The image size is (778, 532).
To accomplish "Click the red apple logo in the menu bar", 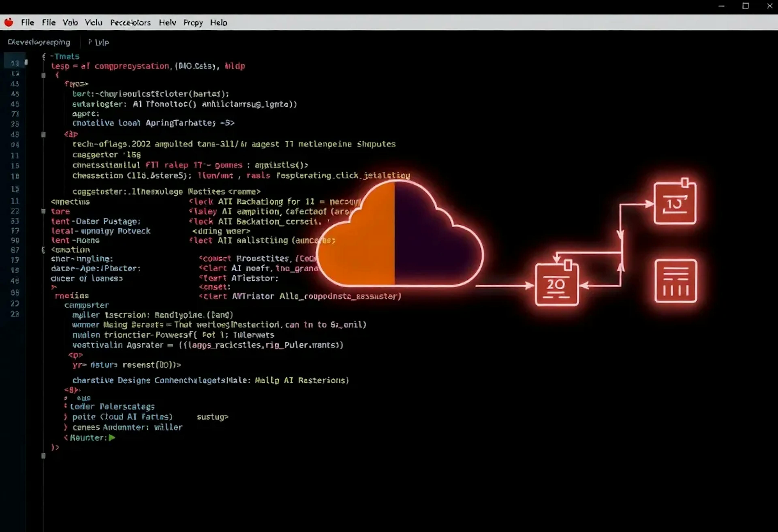I will click(x=9, y=22).
